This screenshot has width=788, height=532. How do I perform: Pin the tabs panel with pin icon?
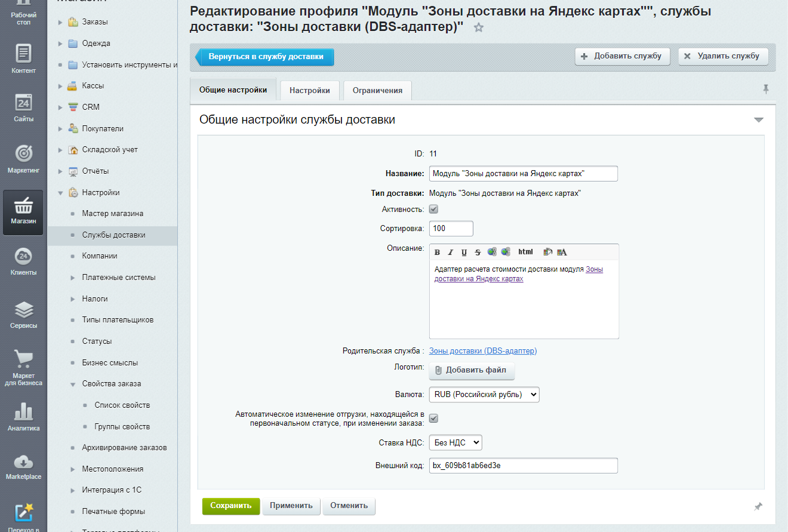pyautogui.click(x=766, y=89)
